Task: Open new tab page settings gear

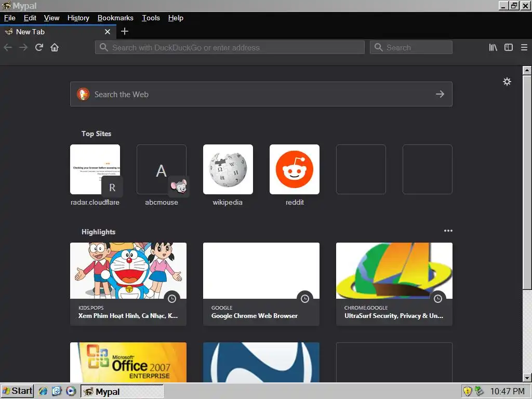Action: (507, 82)
